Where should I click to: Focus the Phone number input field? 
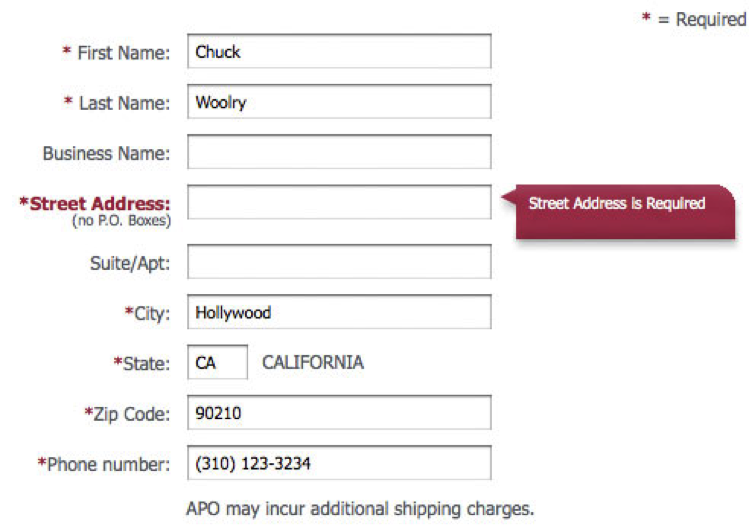339,463
